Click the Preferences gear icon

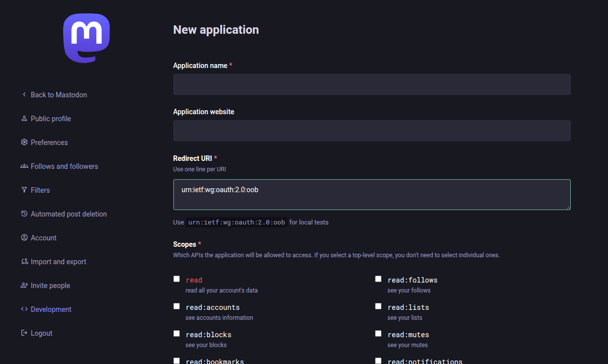[x=24, y=143]
